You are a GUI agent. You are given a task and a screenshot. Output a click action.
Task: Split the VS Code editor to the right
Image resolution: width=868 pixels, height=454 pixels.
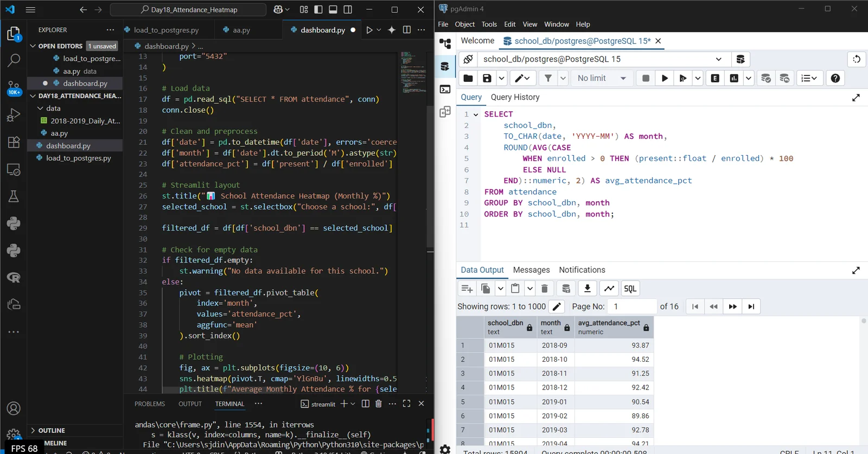[x=407, y=30]
